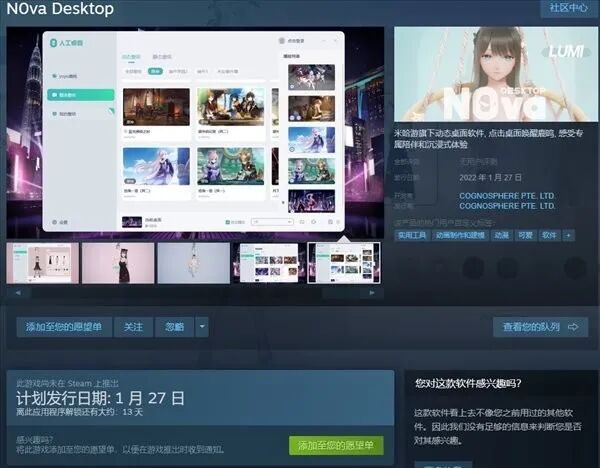600x468 pixels.
Task: Select third thumbnail with hanging swing
Action: pyautogui.click(x=194, y=263)
